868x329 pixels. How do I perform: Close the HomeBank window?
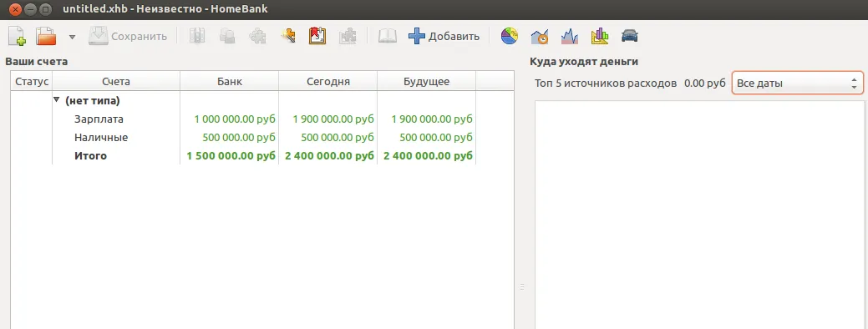pyautogui.click(x=16, y=9)
